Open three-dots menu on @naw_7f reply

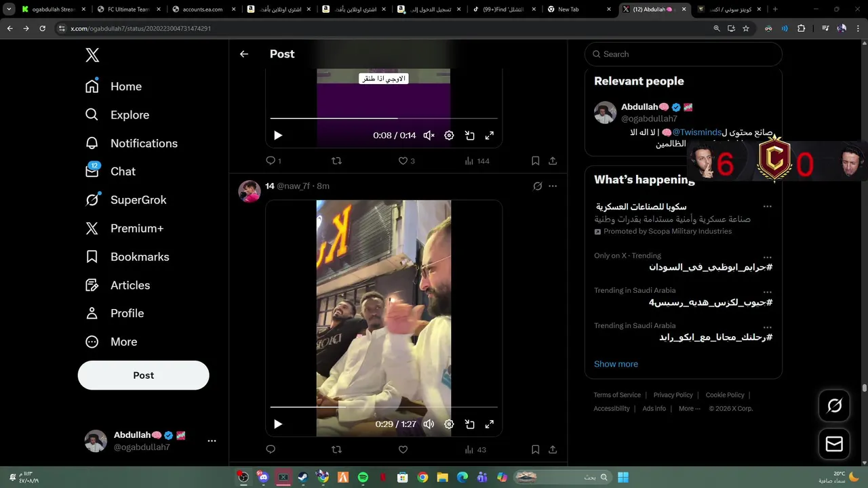[x=553, y=186]
